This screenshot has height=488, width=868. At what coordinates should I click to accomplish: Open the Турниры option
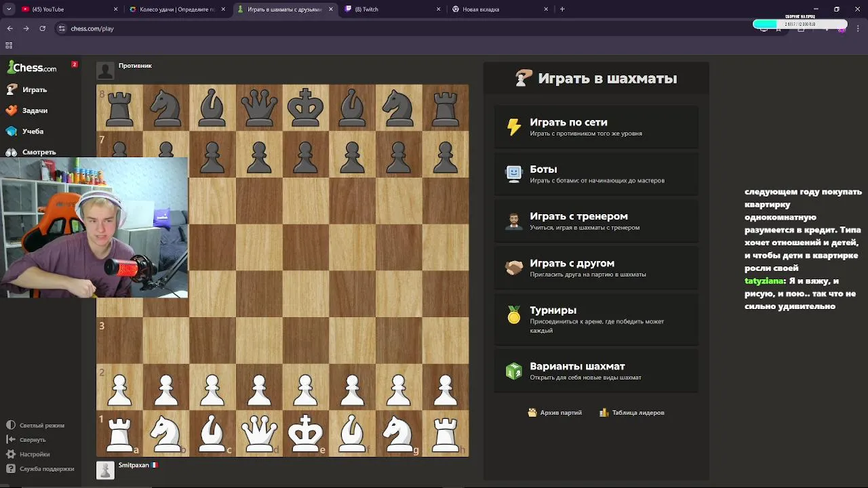tap(596, 319)
